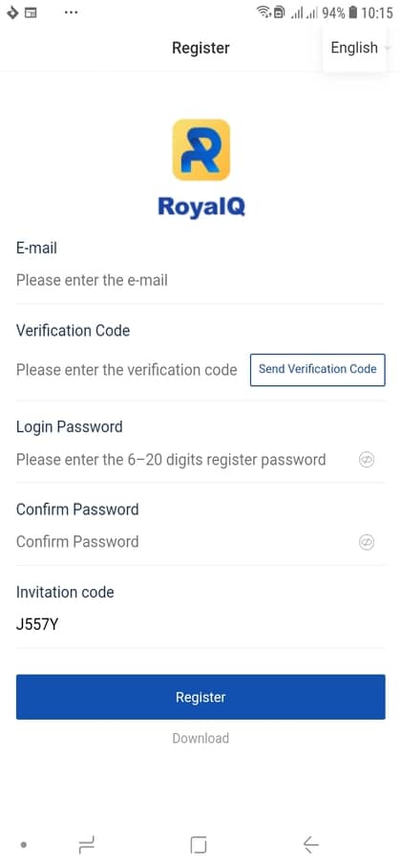401x868 pixels.
Task: Click the Send Verification Code button
Action: pyautogui.click(x=318, y=369)
